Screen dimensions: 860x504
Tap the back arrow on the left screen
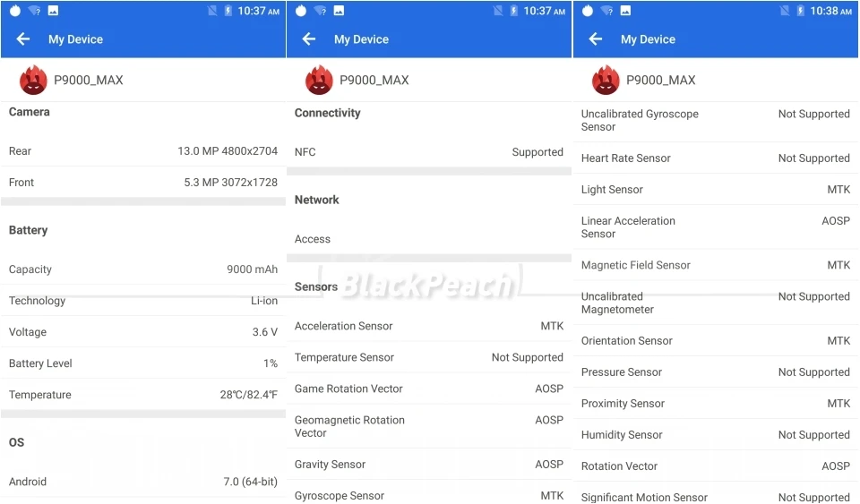[x=22, y=38]
